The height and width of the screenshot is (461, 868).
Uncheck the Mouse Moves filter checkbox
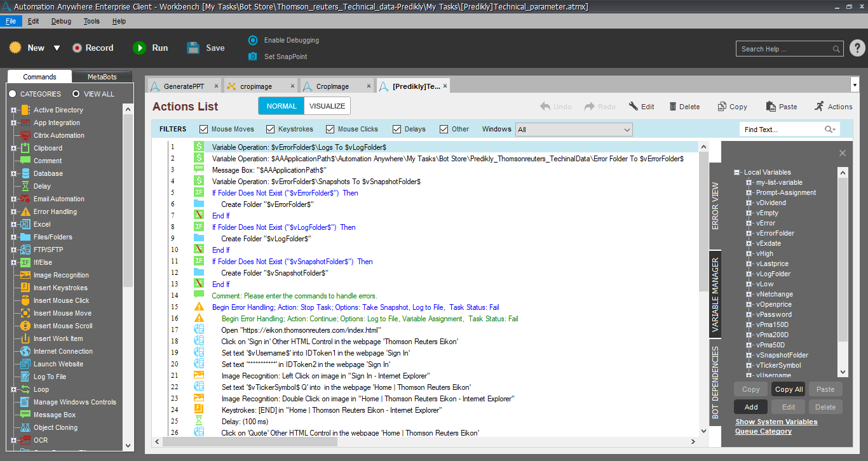click(204, 129)
